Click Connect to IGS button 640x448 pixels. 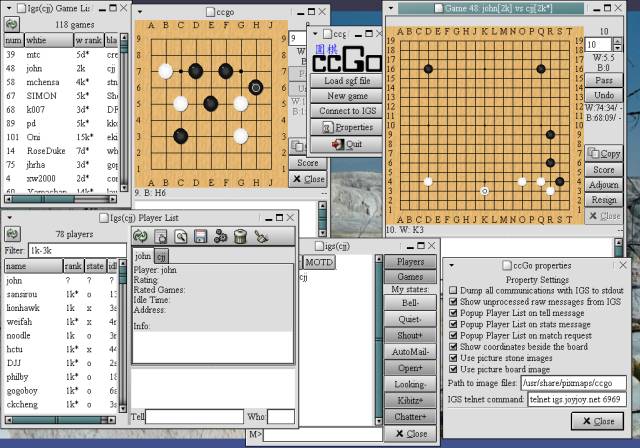pyautogui.click(x=347, y=111)
